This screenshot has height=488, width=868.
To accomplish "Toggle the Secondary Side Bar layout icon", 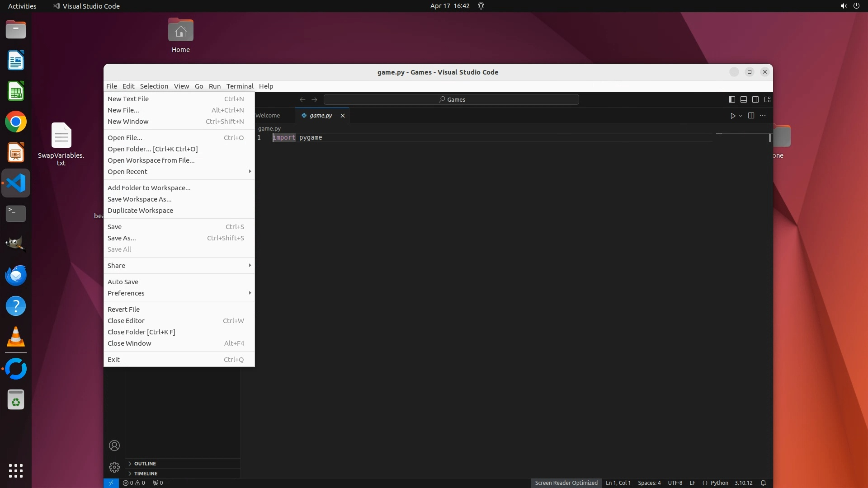I will click(755, 99).
